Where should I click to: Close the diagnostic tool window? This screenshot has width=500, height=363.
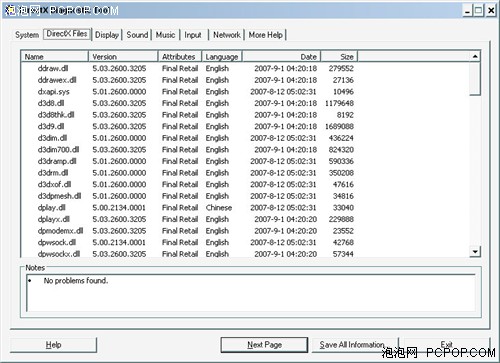point(491,11)
